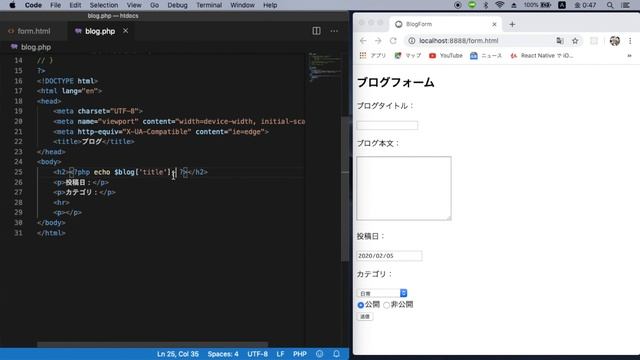Go forward in the browser
This screenshot has width=640, height=360.
tap(378, 41)
